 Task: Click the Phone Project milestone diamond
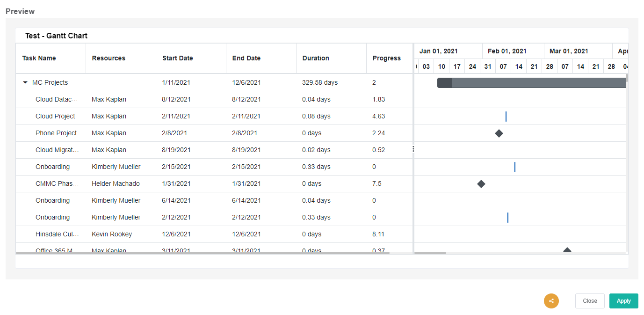pyautogui.click(x=499, y=133)
